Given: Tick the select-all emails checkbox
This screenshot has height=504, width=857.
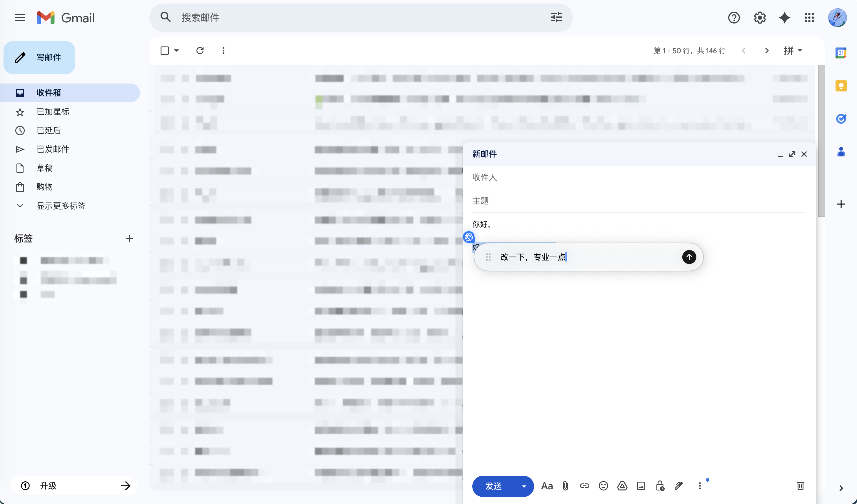Looking at the screenshot, I should pos(165,51).
